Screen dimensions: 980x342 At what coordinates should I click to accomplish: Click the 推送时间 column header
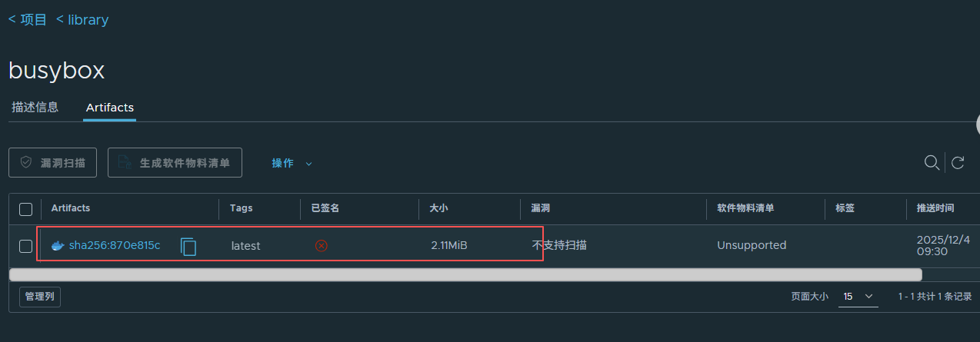(x=935, y=208)
